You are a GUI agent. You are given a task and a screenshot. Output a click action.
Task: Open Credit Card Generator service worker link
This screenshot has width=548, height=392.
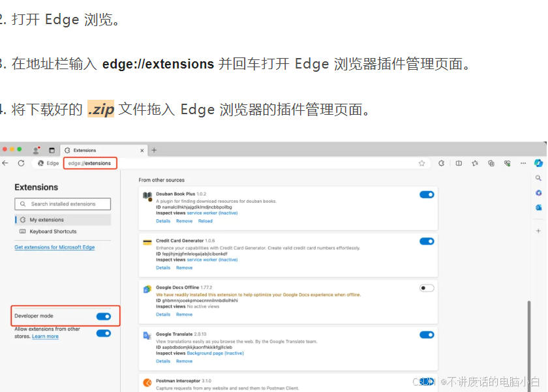[212, 260]
